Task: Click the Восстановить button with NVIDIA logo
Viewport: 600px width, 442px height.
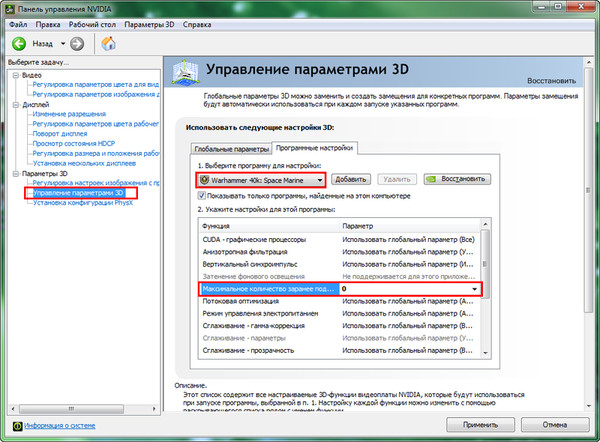Action: [457, 179]
